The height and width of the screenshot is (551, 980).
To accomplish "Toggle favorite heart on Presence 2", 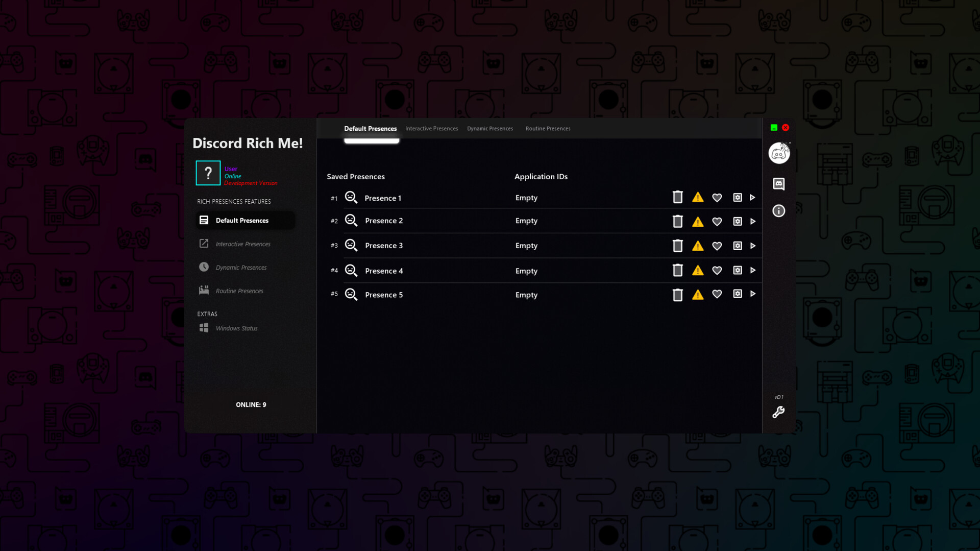I will pyautogui.click(x=717, y=221).
